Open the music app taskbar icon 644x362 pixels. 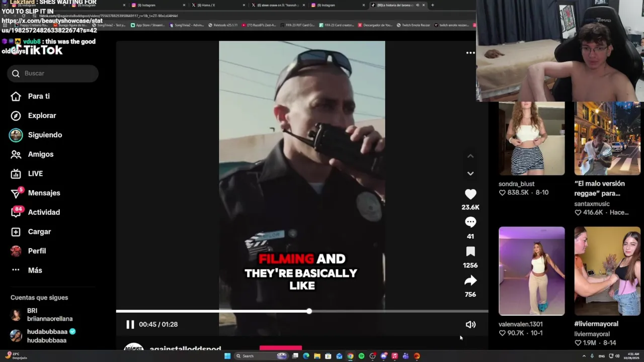click(394, 356)
